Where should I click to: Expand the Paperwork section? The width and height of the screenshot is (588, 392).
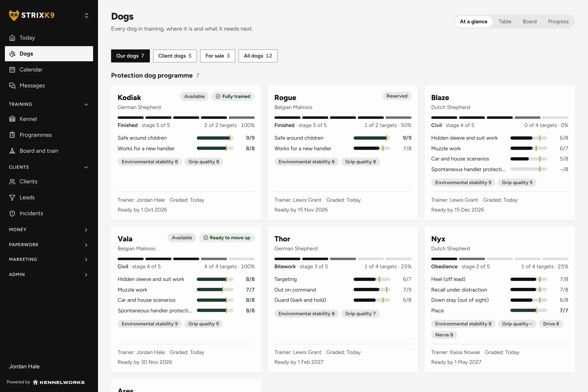49,245
